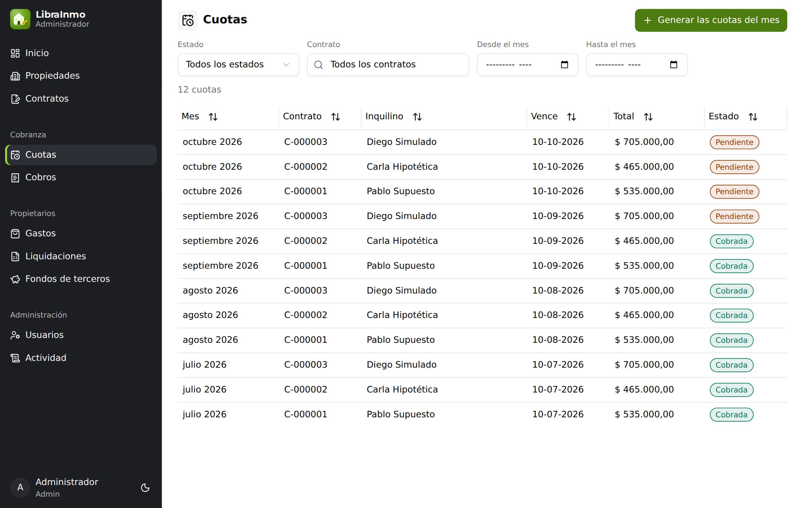
Task: Click the 12 cuotas count text
Action: point(199,90)
